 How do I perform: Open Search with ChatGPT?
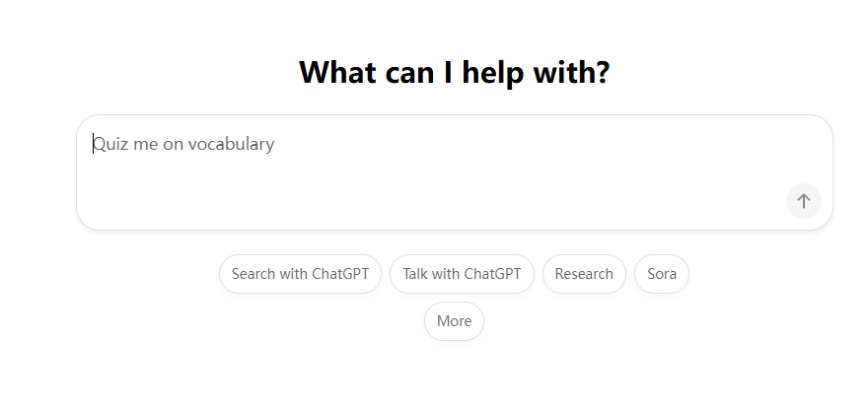point(300,274)
